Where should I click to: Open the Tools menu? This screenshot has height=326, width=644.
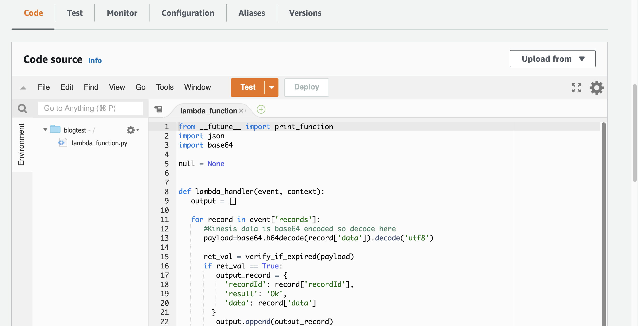pos(165,87)
